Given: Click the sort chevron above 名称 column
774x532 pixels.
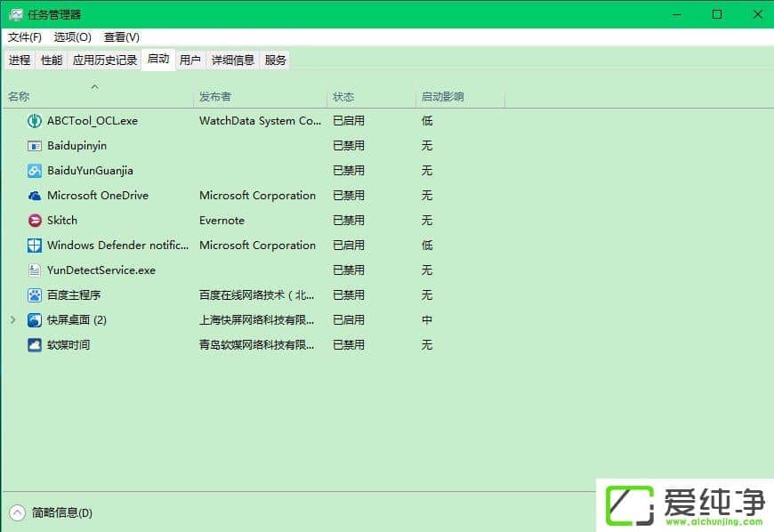Looking at the screenshot, I should 94,86.
